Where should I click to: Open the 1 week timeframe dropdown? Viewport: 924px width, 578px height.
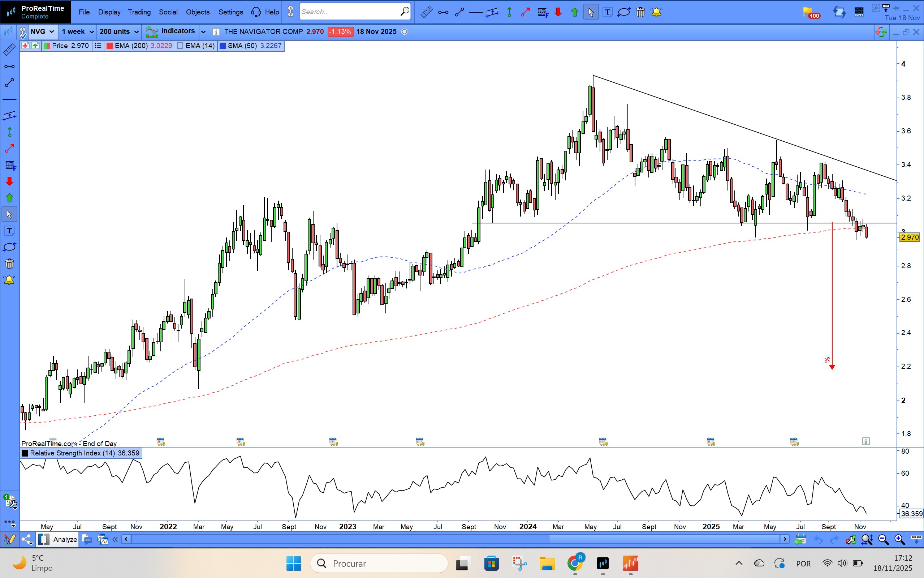78,32
